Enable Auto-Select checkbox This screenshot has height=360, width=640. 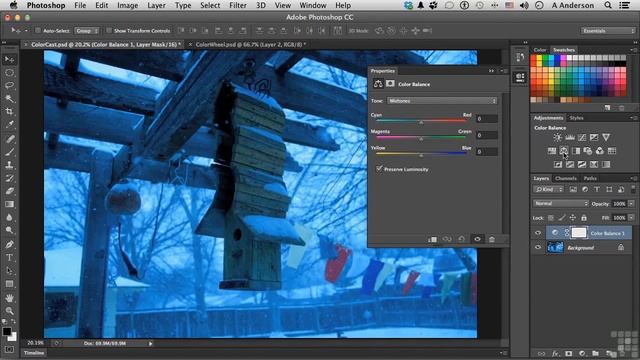click(x=38, y=31)
